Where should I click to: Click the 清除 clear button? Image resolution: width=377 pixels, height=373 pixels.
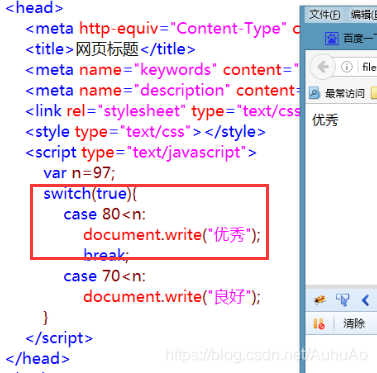(354, 323)
